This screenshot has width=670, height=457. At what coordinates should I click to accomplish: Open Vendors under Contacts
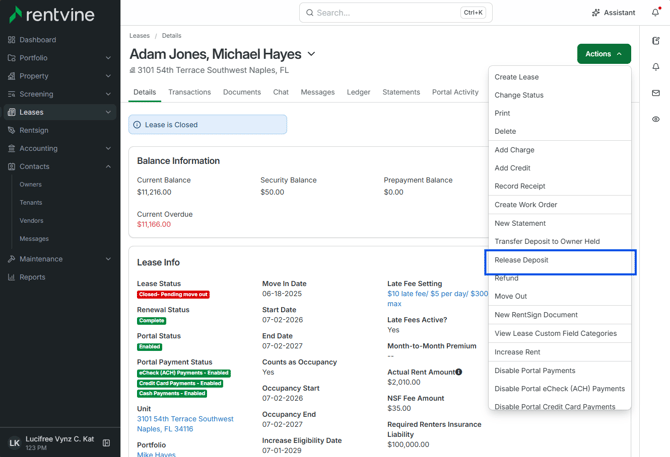pyautogui.click(x=32, y=221)
